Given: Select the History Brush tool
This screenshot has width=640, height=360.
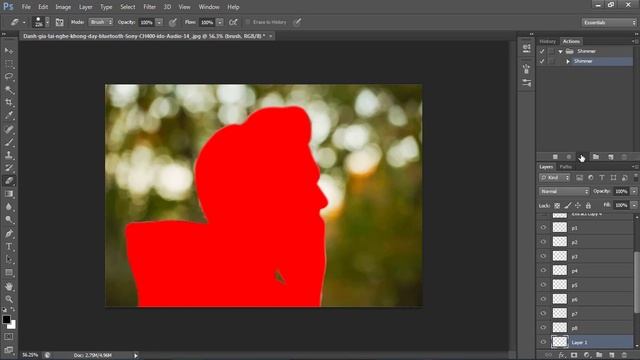Looking at the screenshot, I should click(9, 168).
